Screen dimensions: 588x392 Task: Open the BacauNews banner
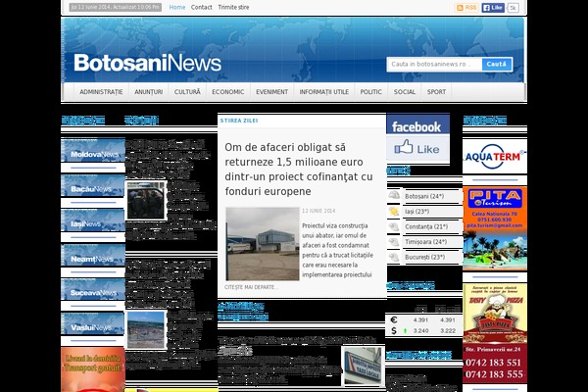pyautogui.click(x=93, y=185)
